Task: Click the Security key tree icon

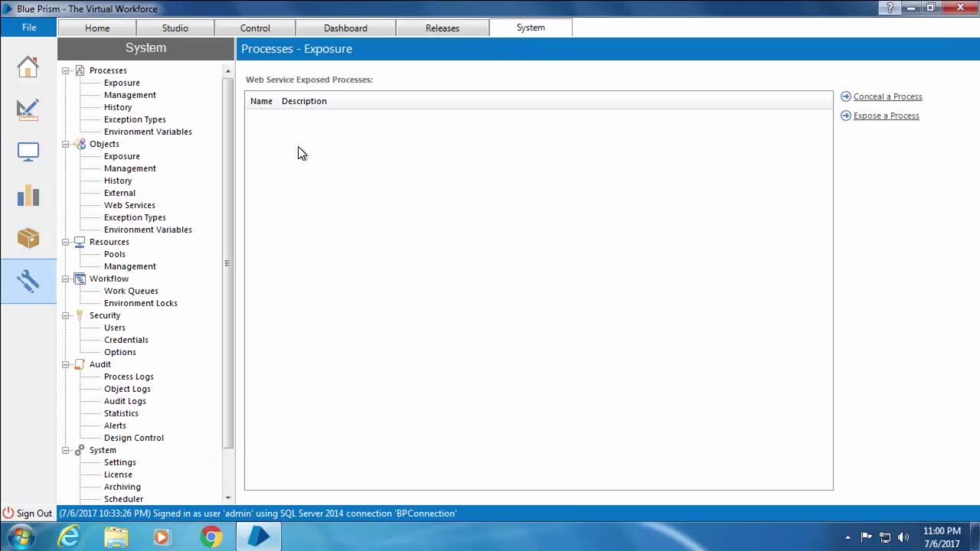Action: click(80, 315)
